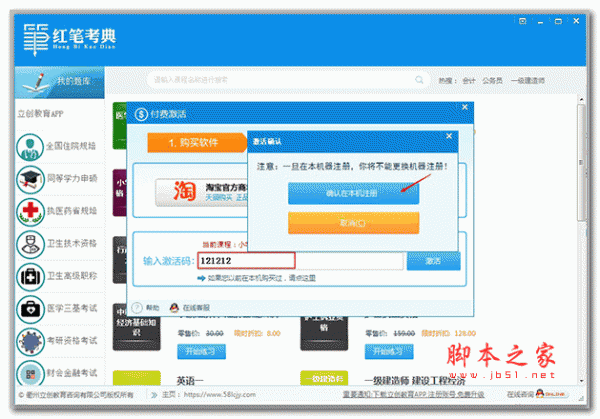Click the 红笔考典 logo
This screenshot has height=419, width=600.
[70, 39]
